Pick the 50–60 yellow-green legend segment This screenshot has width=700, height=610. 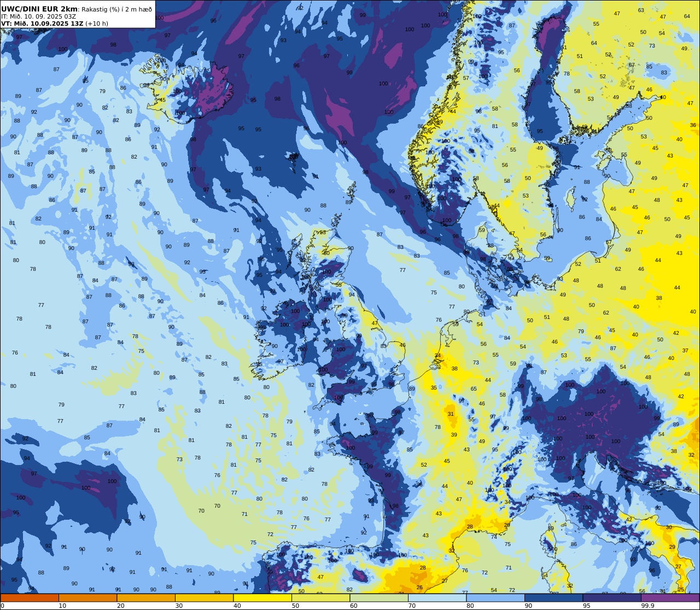(x=320, y=597)
